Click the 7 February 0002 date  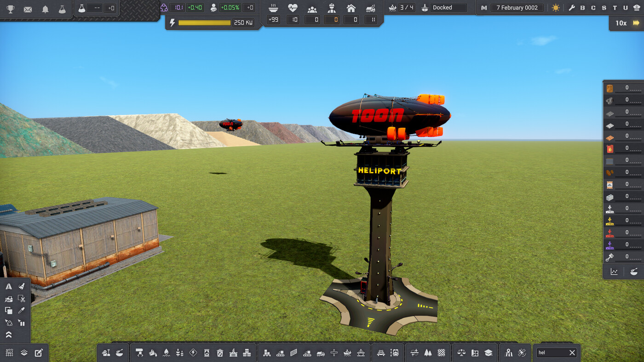point(517,8)
